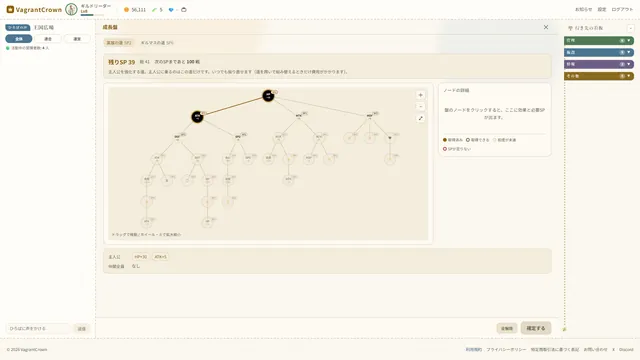Screen dimensions: 640x360
Task: Open 利用規約 footer link
Action: point(473,349)
